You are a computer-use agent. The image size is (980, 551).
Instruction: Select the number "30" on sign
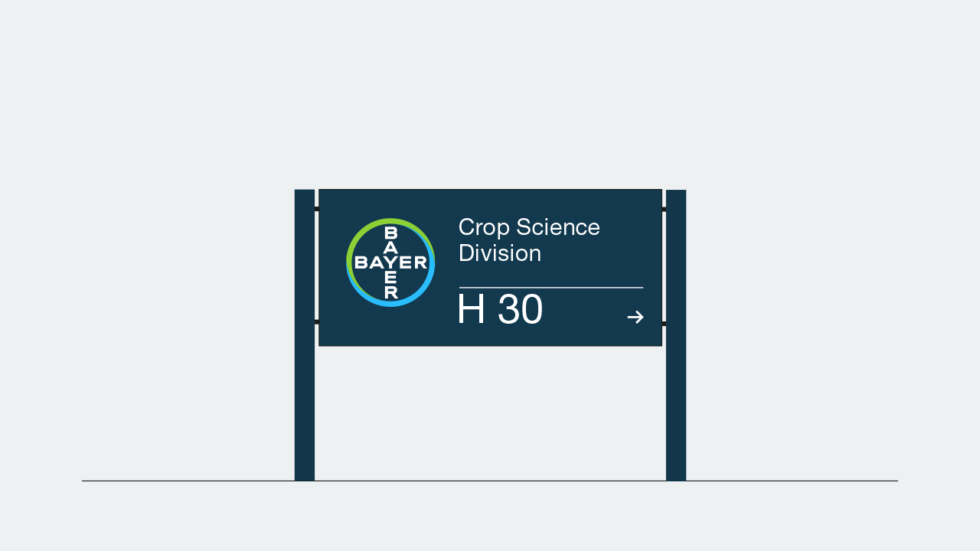(521, 310)
